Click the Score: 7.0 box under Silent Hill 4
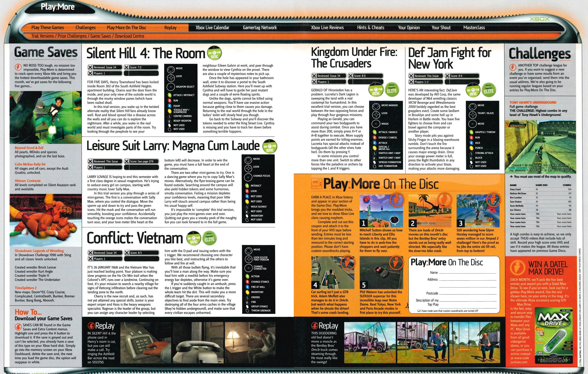 coord(141,67)
